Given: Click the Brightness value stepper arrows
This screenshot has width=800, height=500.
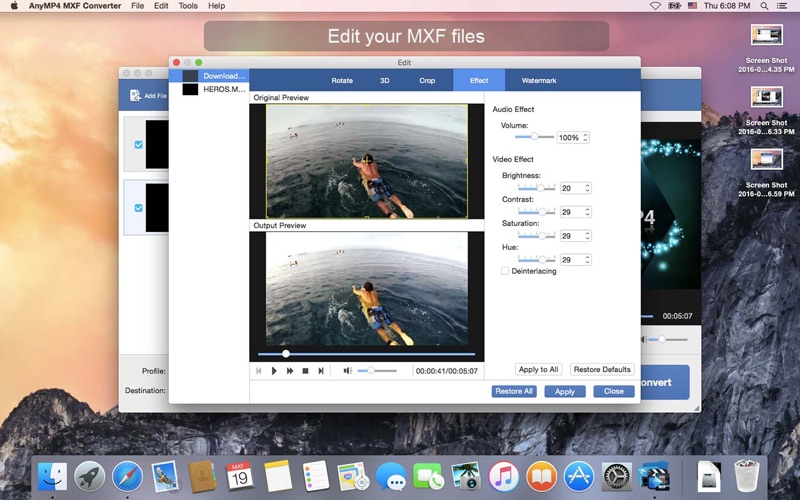Looking at the screenshot, I should point(587,188).
